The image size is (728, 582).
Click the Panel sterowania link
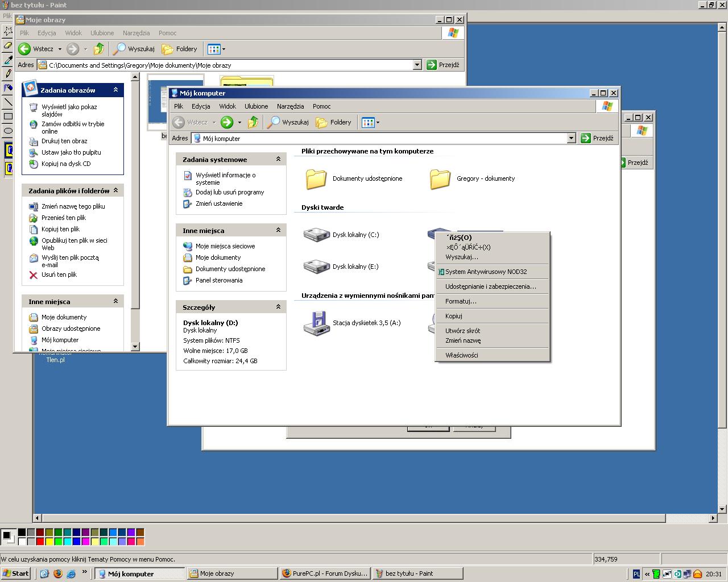point(219,280)
